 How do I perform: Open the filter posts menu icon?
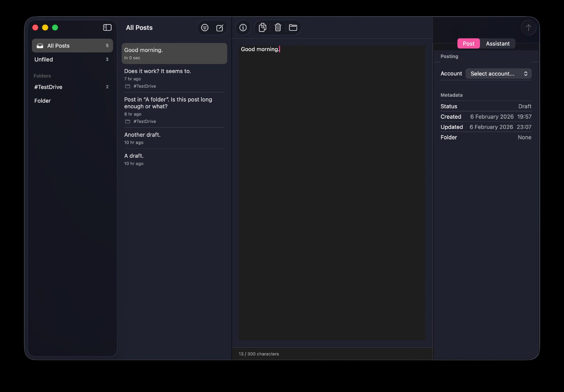[x=205, y=28]
